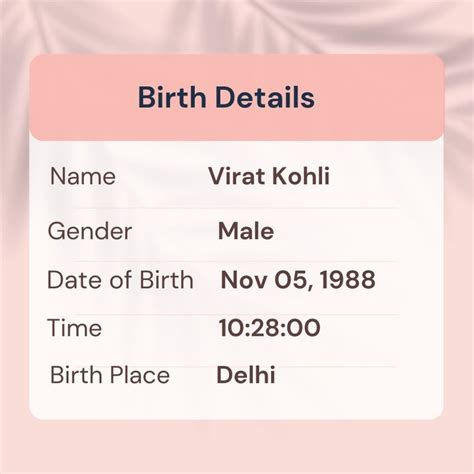Click the Birth Details header

coord(226,97)
